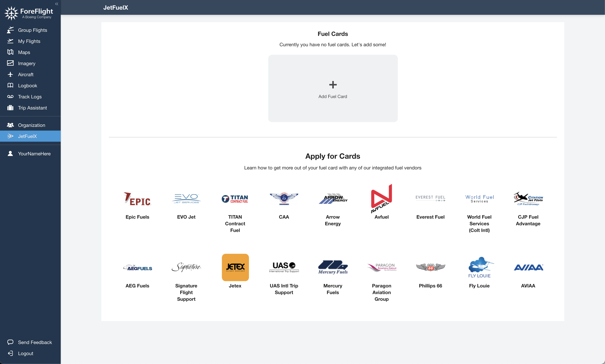605x364 pixels.
Task: Click the Maps icon in sidebar
Action: [10, 52]
